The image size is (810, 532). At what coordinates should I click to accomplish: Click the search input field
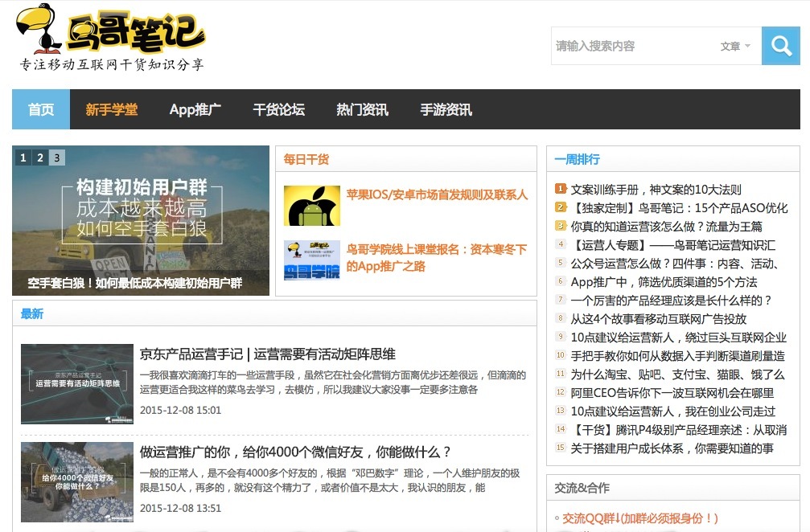(x=631, y=47)
